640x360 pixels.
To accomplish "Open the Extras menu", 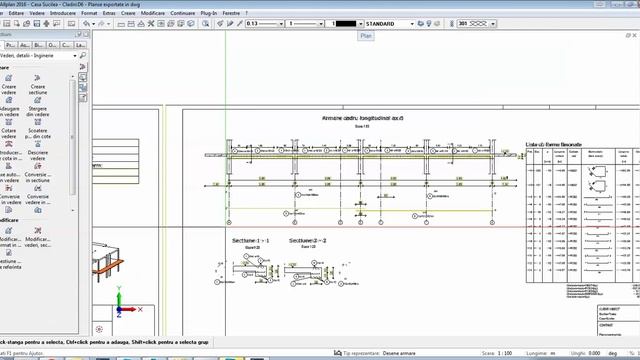I will [109, 13].
